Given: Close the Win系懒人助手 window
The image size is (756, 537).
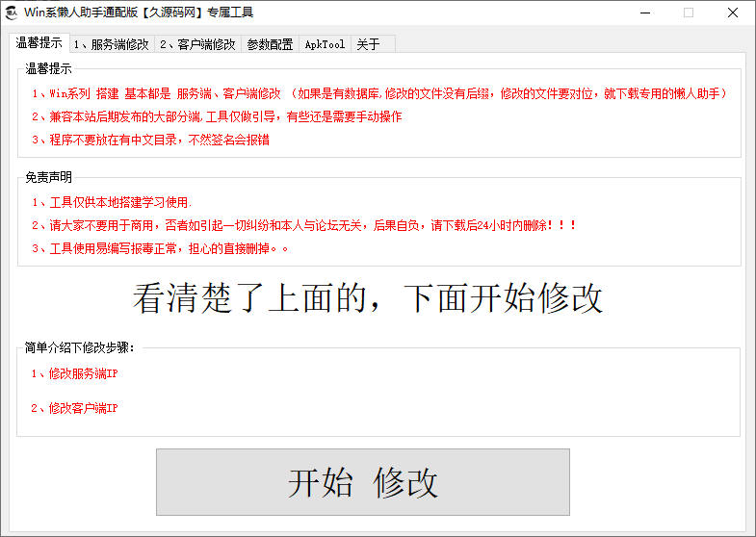Looking at the screenshot, I should point(733,13).
